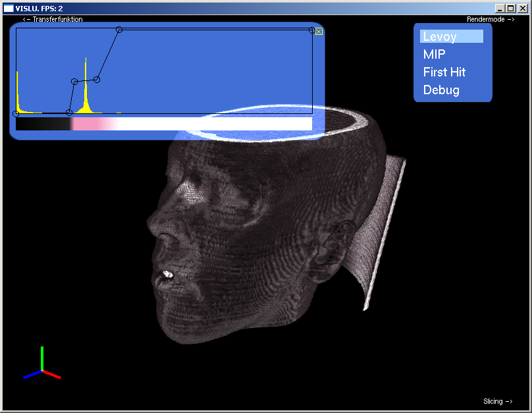Click the Rendermode panel label

491,20
